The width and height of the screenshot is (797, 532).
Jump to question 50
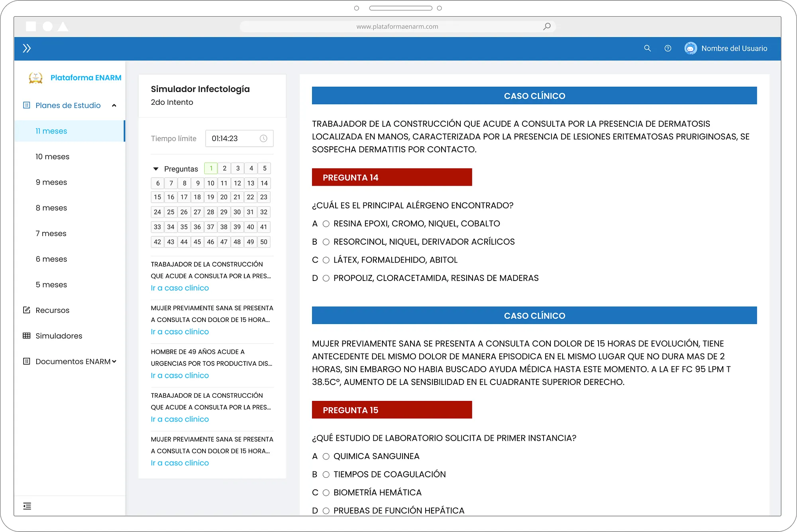point(264,242)
